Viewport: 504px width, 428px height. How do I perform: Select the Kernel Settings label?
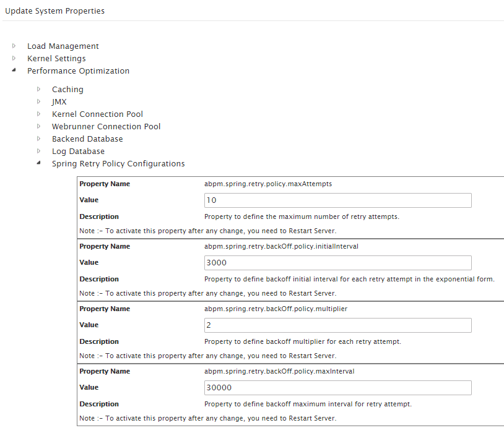(56, 58)
